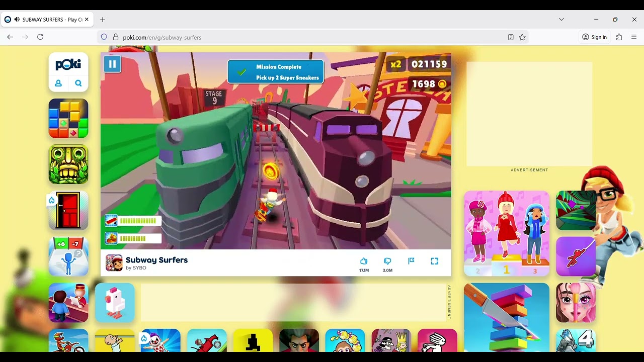644x362 pixels.
Task: Click the tracking protection shield icon
Action: coord(104,37)
